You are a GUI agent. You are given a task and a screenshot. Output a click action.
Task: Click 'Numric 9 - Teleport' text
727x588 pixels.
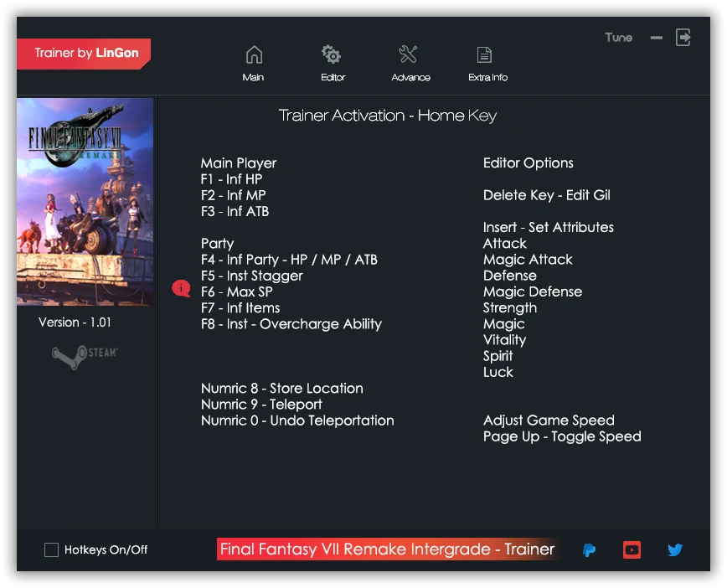[261, 405]
